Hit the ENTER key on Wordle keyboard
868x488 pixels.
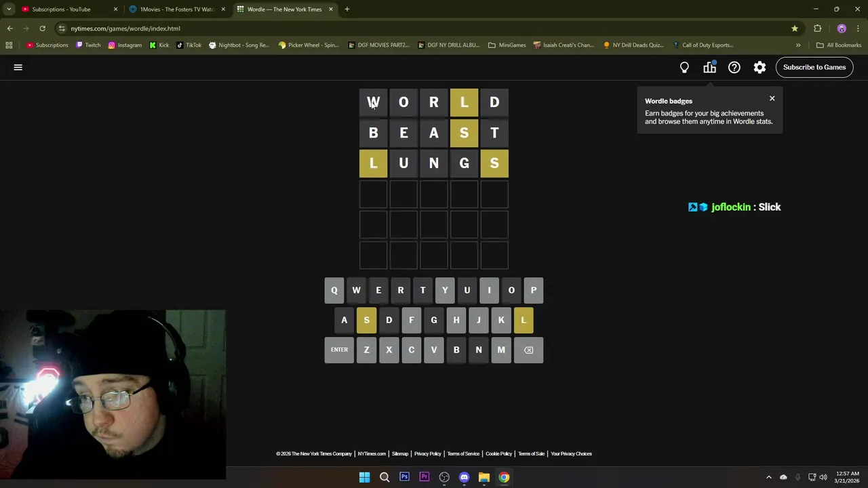339,350
